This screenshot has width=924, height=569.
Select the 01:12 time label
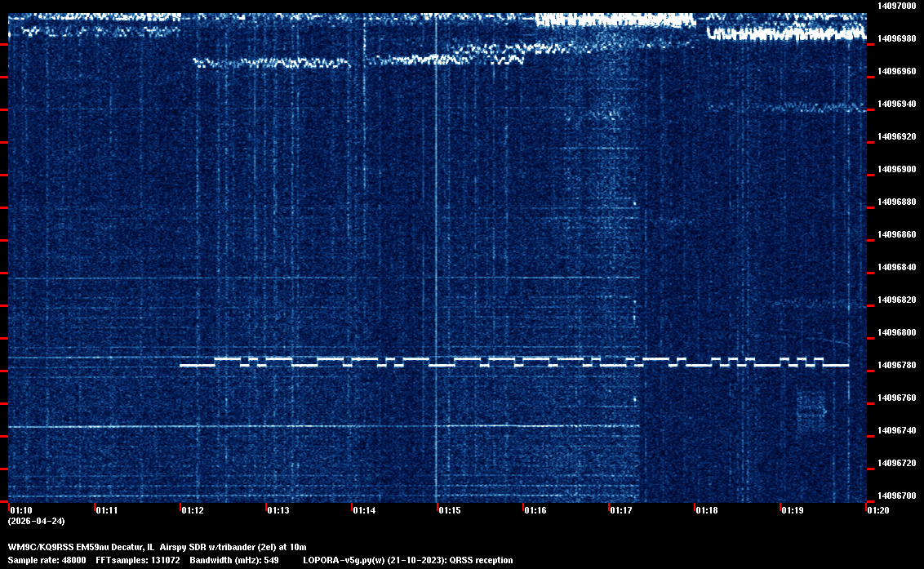(193, 510)
